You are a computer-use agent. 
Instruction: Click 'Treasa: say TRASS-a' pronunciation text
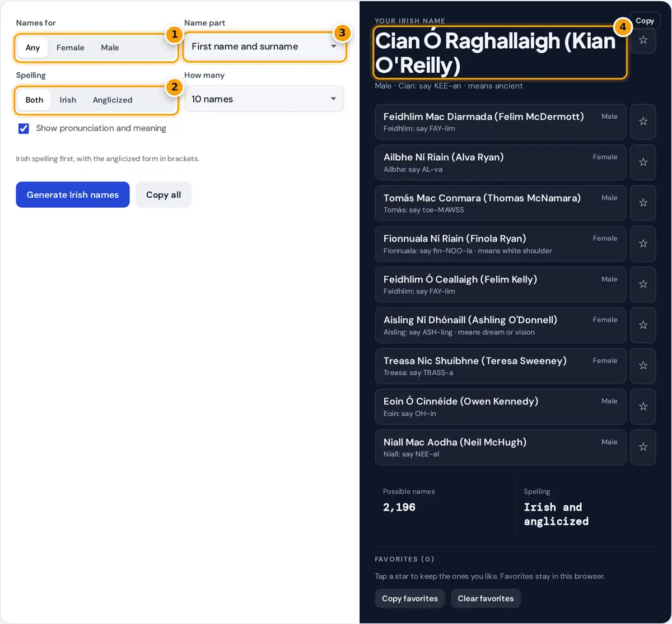[418, 372]
